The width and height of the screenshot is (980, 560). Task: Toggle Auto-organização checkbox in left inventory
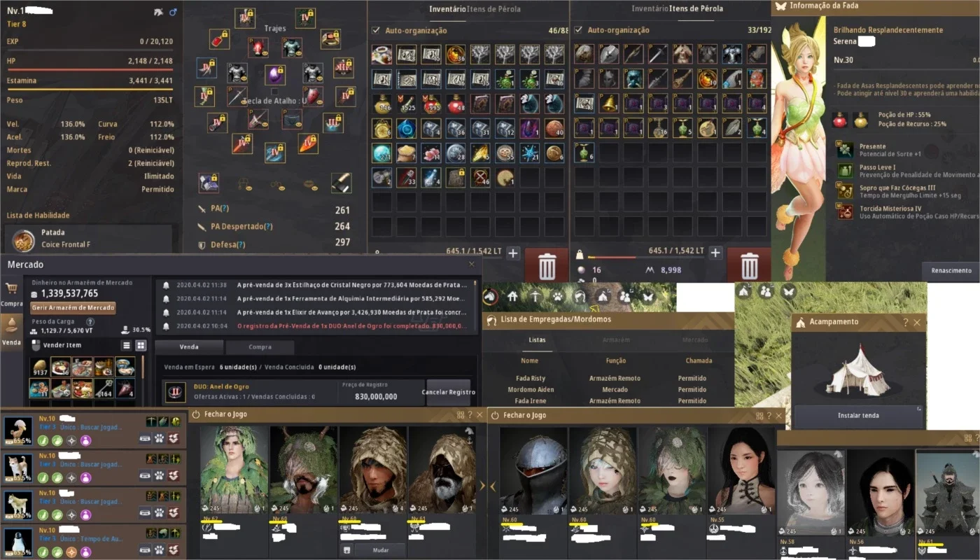click(x=377, y=31)
